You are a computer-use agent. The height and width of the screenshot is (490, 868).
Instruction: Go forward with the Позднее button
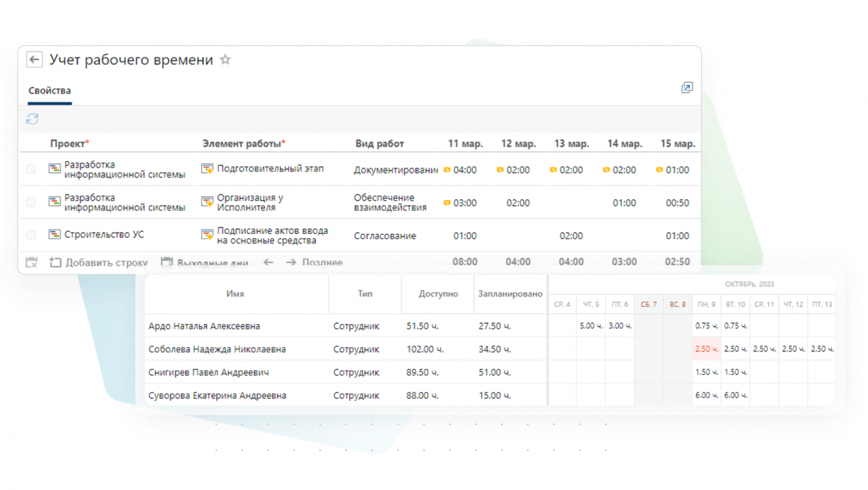[x=315, y=262]
